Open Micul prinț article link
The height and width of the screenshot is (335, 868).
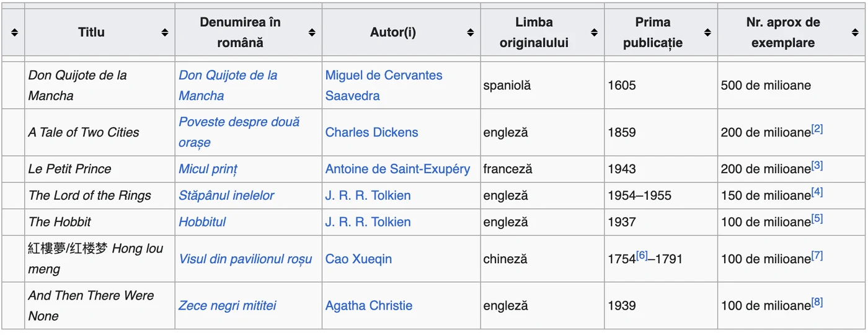(x=208, y=169)
